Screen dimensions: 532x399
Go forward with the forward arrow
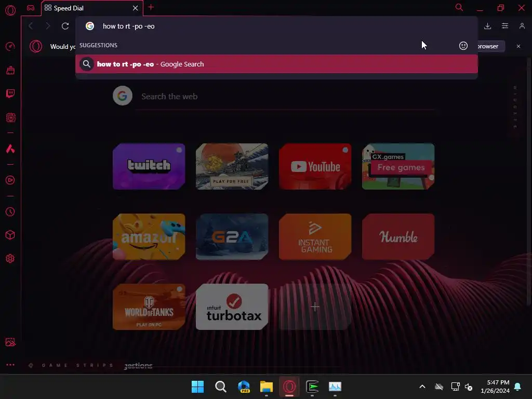tap(48, 26)
